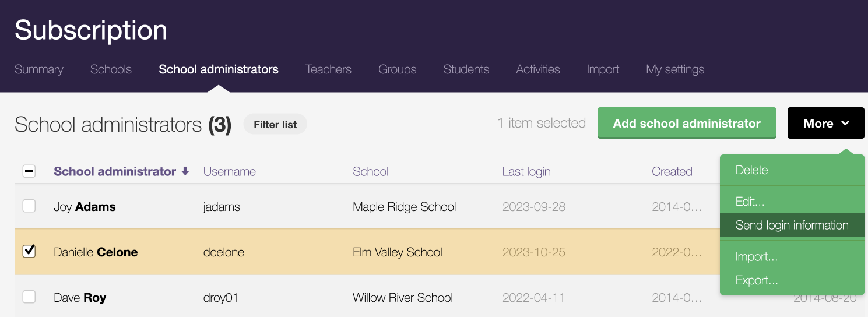Viewport: 868px width, 317px height.
Task: Sort by the Username column header
Action: (230, 171)
